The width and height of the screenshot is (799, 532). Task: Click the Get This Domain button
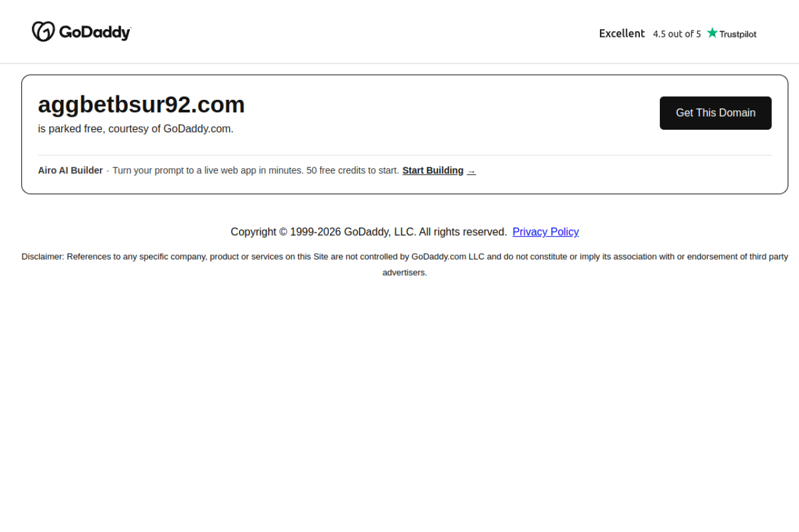[715, 113]
